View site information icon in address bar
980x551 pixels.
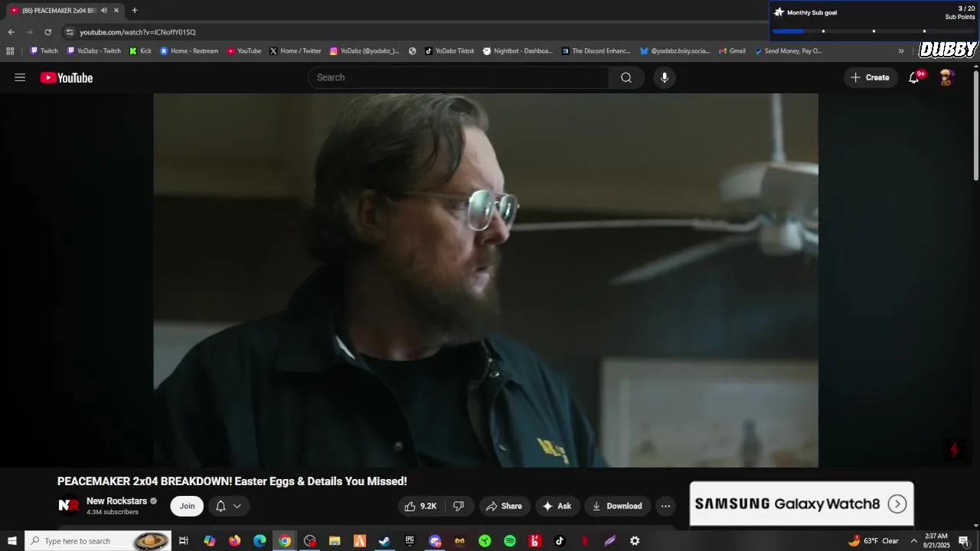pyautogui.click(x=70, y=32)
